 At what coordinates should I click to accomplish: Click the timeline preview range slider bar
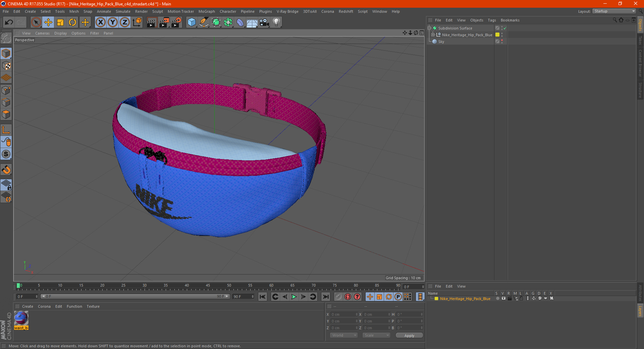[x=135, y=296]
